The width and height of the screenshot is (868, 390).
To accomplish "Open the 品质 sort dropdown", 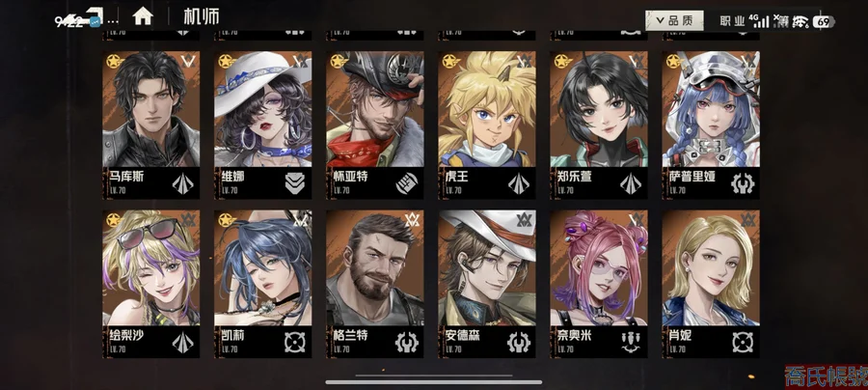I will 674,21.
